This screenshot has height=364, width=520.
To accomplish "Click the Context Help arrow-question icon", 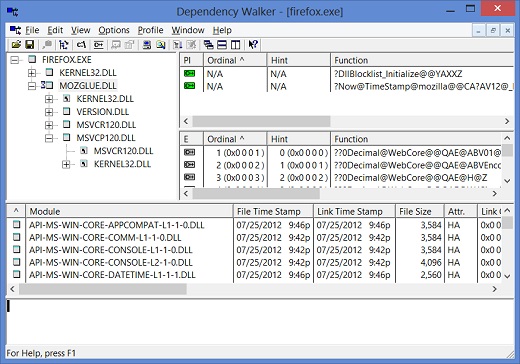I will [253, 44].
